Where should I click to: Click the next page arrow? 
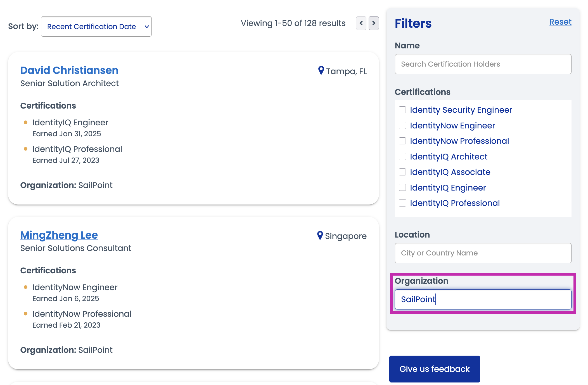point(374,24)
